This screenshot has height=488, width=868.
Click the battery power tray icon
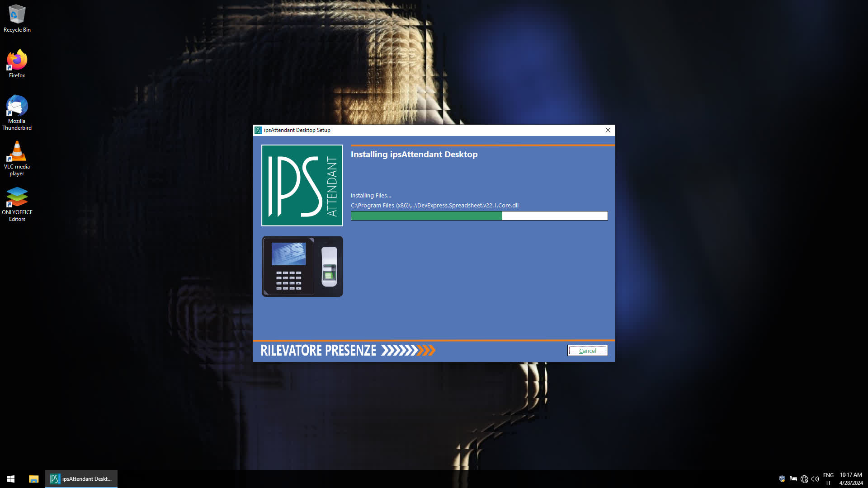click(x=793, y=479)
